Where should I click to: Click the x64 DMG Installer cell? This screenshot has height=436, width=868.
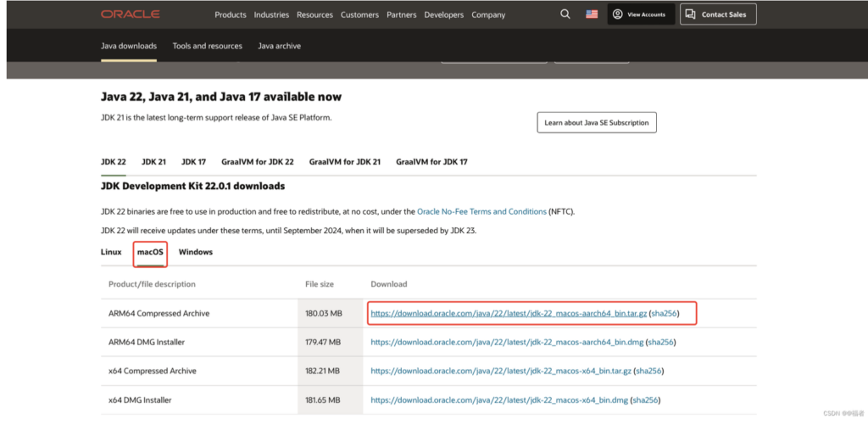(140, 400)
